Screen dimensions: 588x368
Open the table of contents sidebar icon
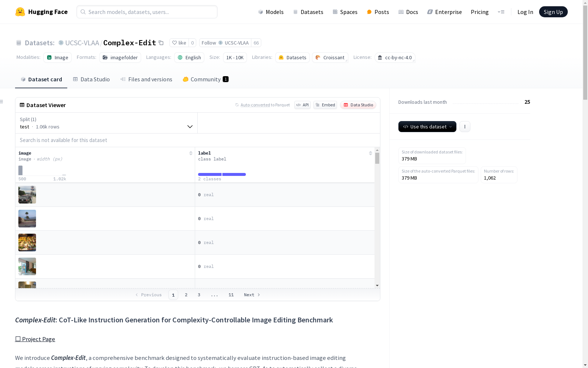click(x=2, y=102)
